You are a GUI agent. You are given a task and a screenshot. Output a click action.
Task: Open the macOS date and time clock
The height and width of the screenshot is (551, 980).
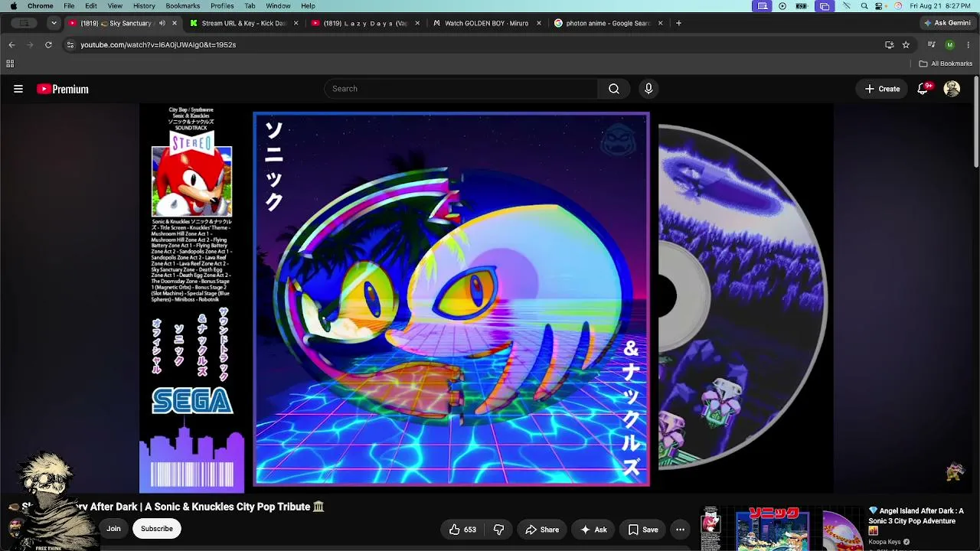tap(941, 6)
